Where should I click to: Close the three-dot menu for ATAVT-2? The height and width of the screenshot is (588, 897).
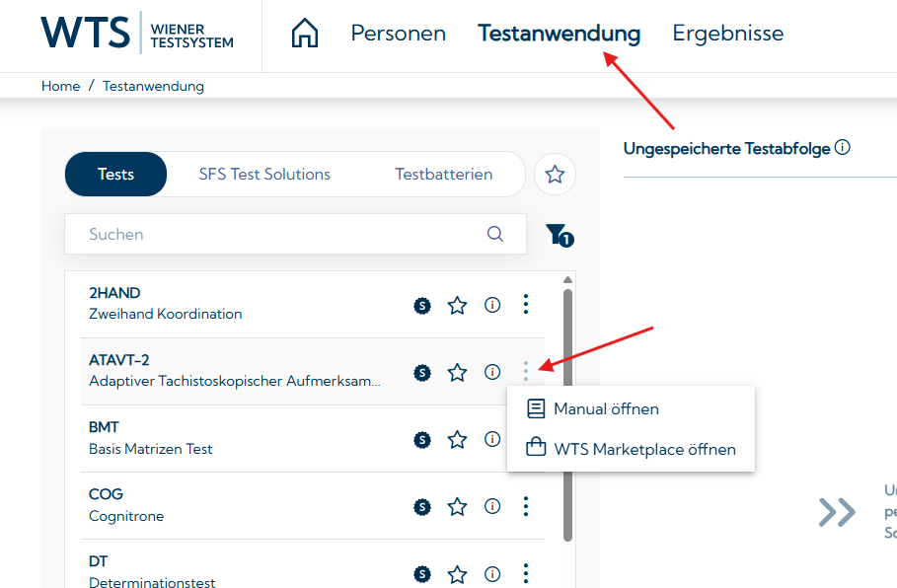[526, 371]
